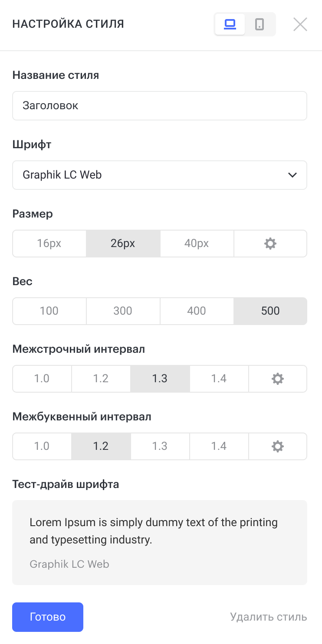
Task: Set line spacing to 1.4
Action: point(219,378)
